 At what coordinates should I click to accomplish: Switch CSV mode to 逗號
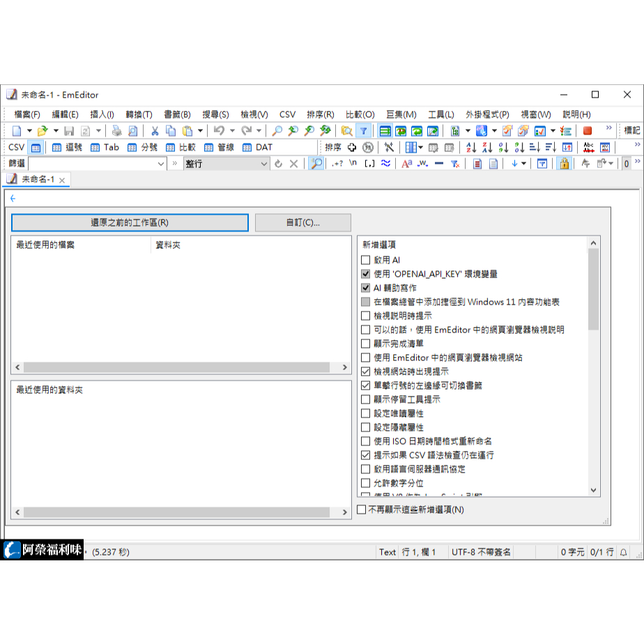coord(68,148)
